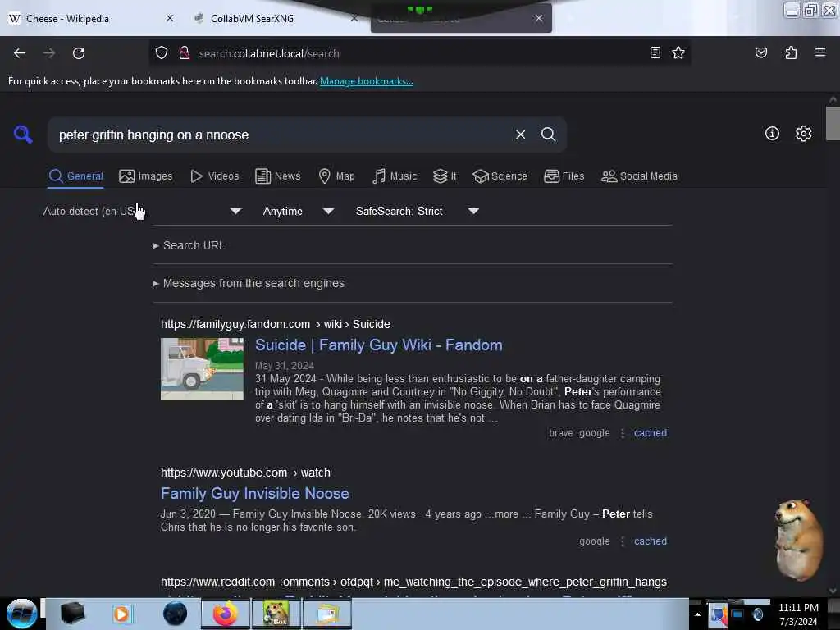The image size is (840, 630).
Task: Switch to the Science search tab
Action: tap(500, 176)
